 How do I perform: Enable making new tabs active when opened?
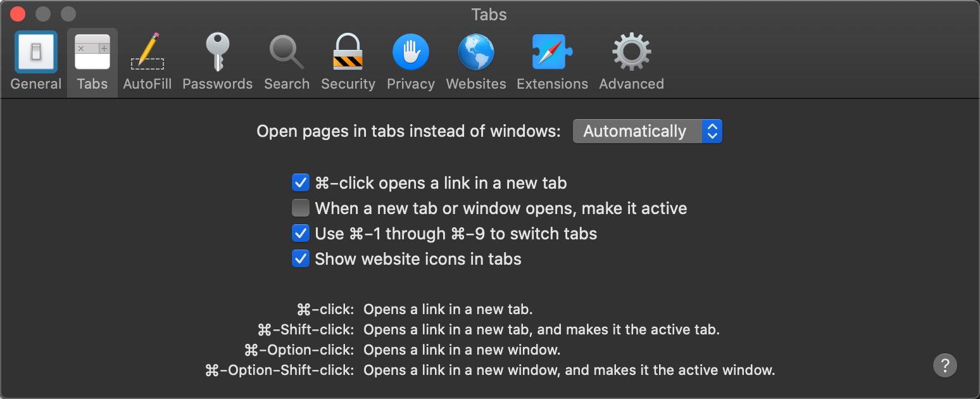300,208
